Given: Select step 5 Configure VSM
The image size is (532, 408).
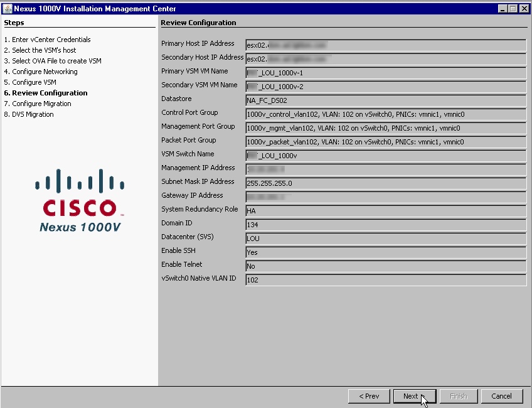Looking at the screenshot, I should [30, 82].
